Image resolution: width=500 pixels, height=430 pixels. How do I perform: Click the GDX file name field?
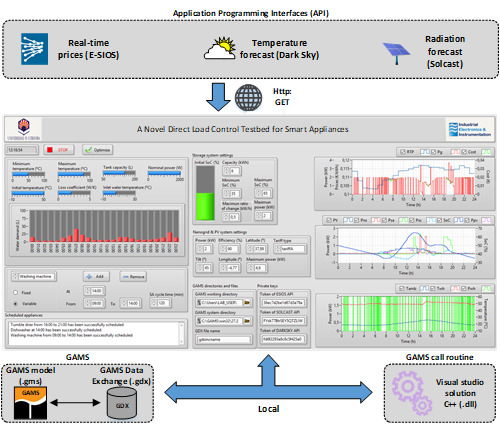pos(224,339)
